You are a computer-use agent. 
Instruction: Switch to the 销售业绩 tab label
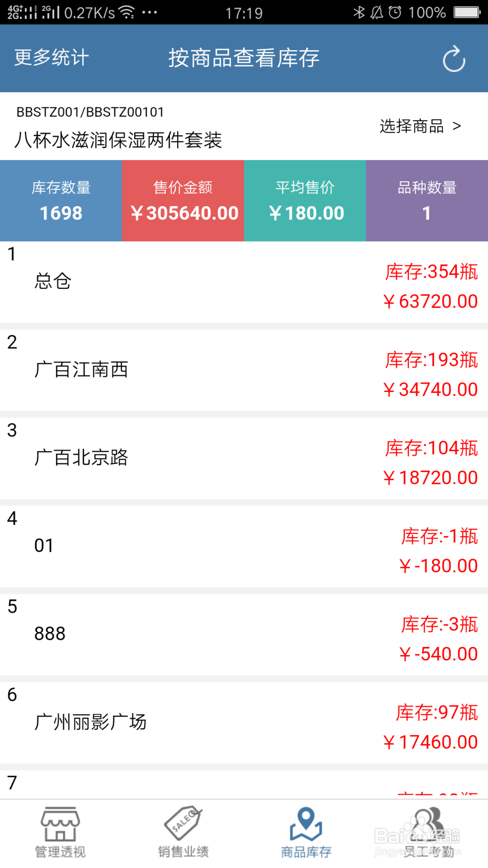point(183,852)
